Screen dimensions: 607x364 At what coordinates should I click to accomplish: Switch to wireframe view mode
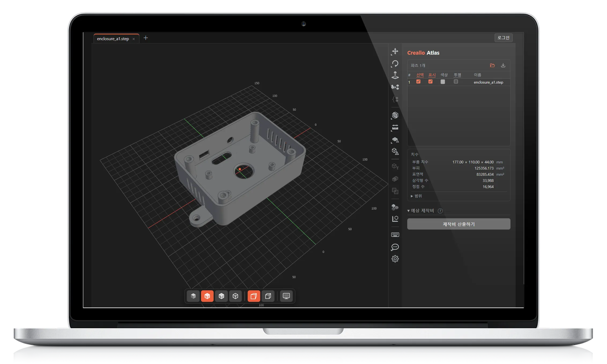[x=235, y=296]
